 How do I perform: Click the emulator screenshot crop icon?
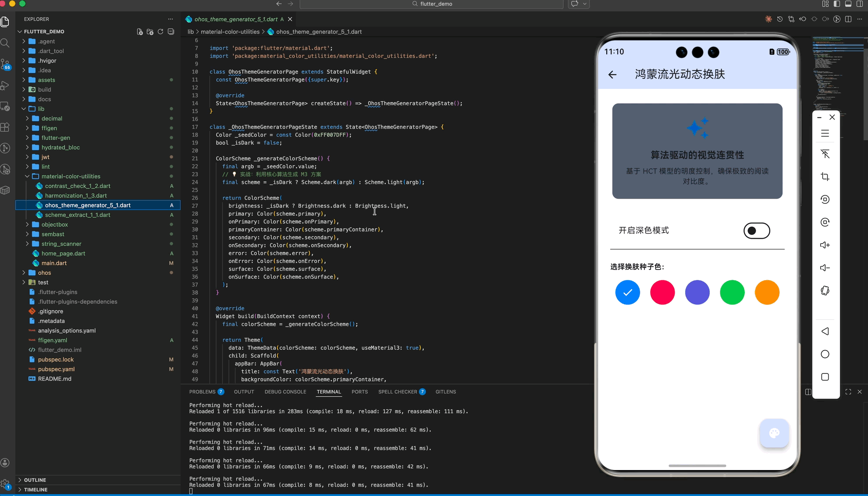[825, 177]
